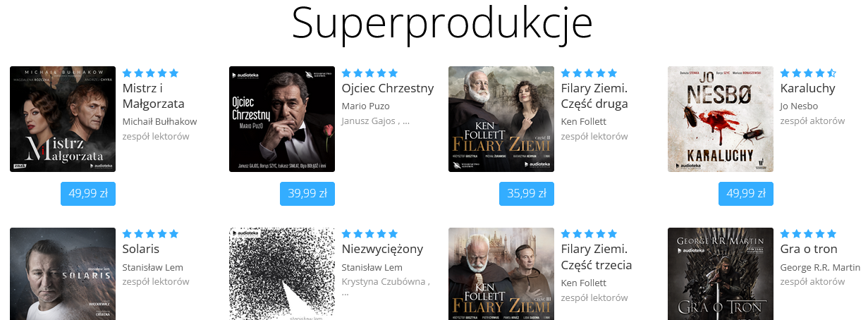868x320 pixels.
Task: Open the Filary Ziemi Część druga cover
Action: (501, 119)
